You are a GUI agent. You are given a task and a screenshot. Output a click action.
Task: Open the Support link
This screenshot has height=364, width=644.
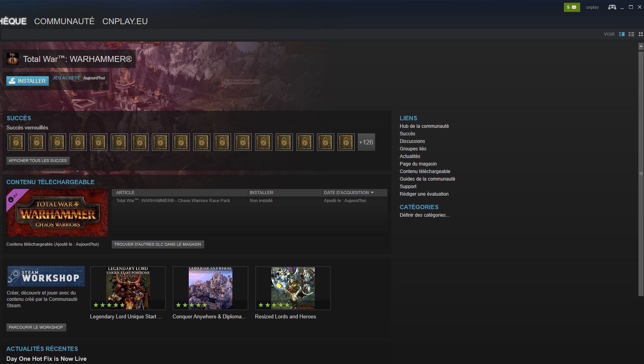[x=408, y=187]
